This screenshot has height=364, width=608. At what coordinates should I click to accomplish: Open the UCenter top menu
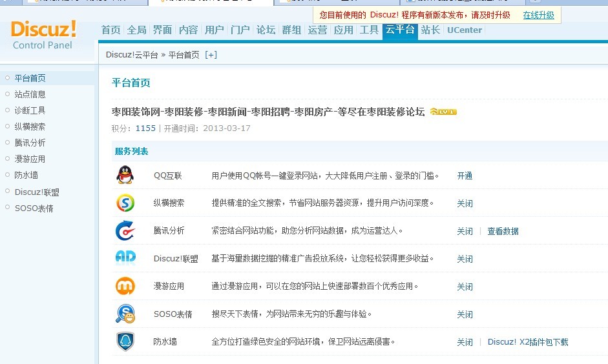(465, 30)
